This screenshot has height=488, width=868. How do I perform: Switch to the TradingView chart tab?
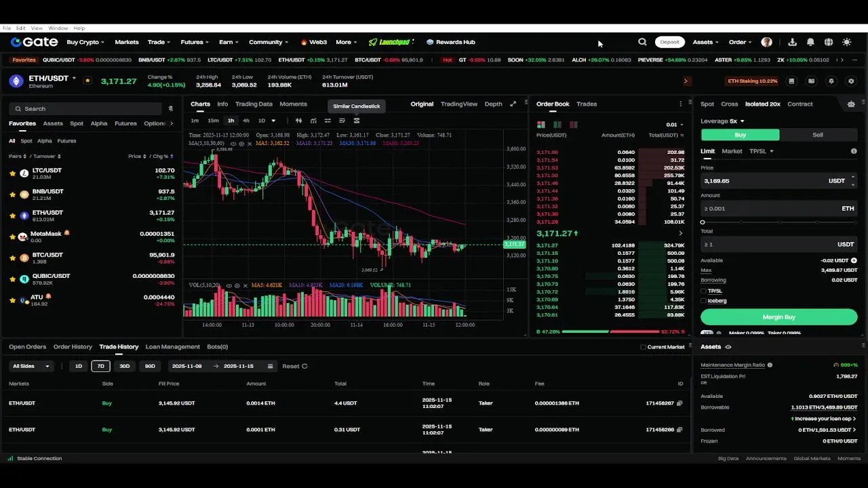[x=459, y=104]
